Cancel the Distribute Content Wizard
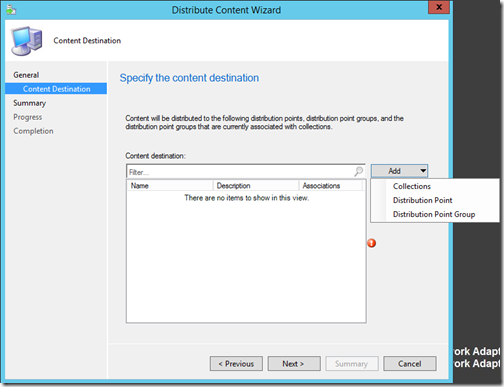This screenshot has width=504, height=387. point(410,364)
